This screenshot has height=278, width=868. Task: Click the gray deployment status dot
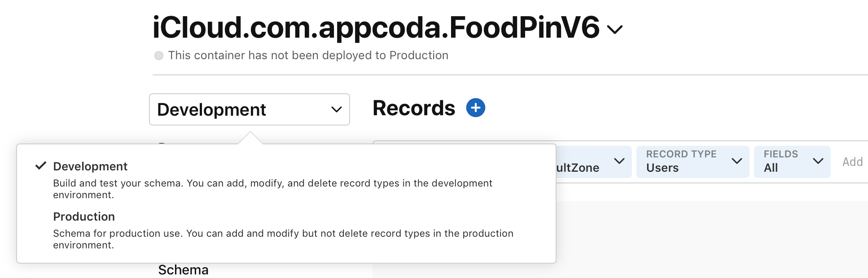pyautogui.click(x=159, y=56)
